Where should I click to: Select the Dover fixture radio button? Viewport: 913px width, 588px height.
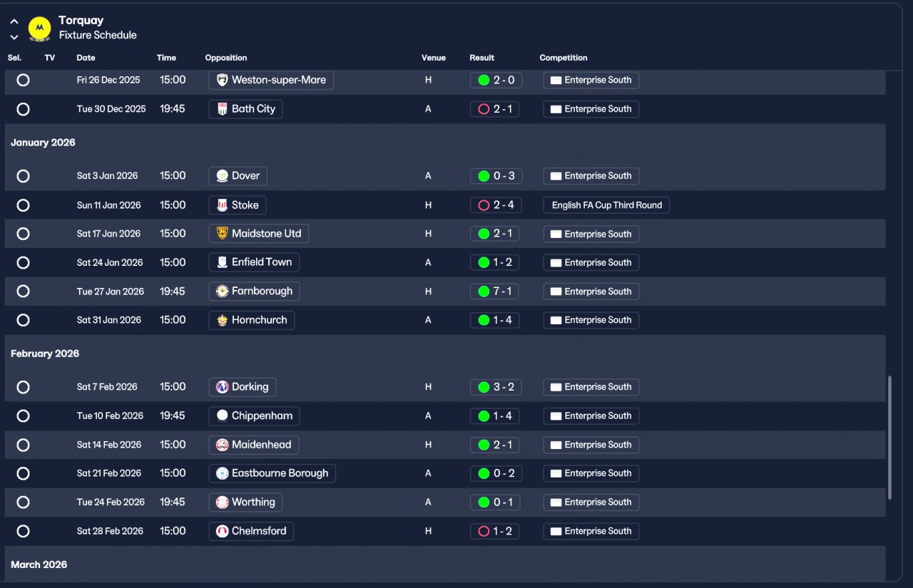point(23,176)
